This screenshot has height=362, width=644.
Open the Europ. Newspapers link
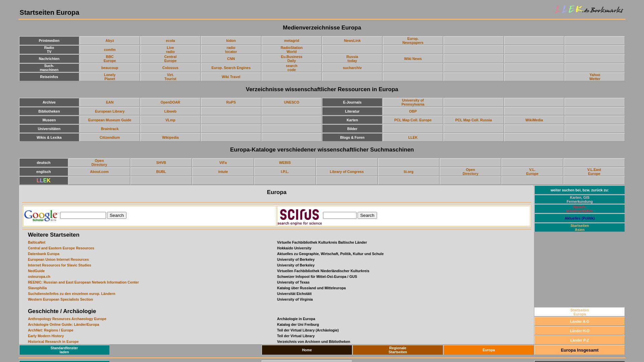pyautogui.click(x=413, y=41)
